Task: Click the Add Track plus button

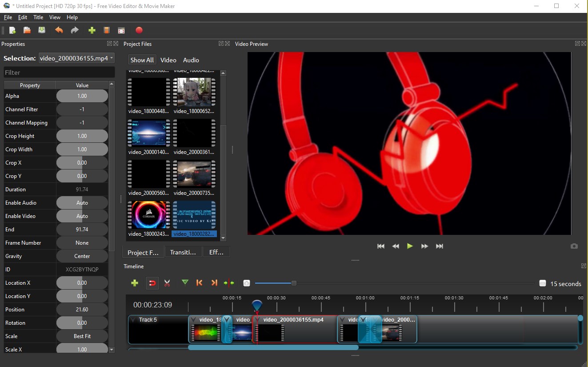Action: pos(135,283)
